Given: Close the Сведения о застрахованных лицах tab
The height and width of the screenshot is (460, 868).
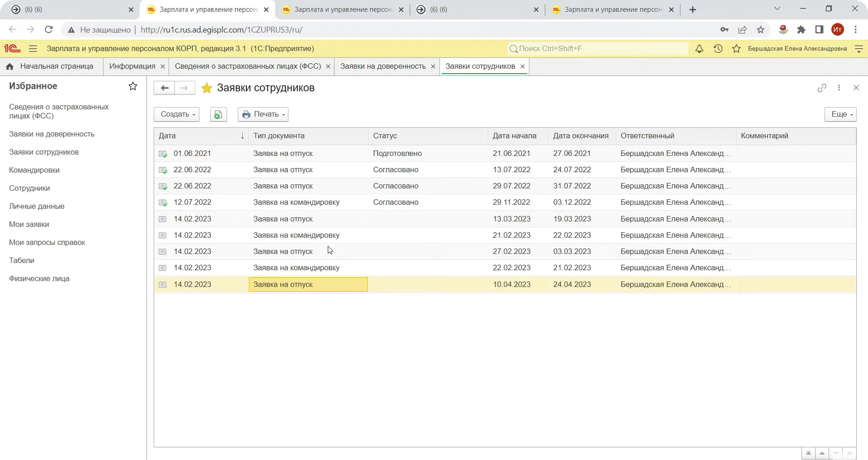Looking at the screenshot, I should pos(328,66).
